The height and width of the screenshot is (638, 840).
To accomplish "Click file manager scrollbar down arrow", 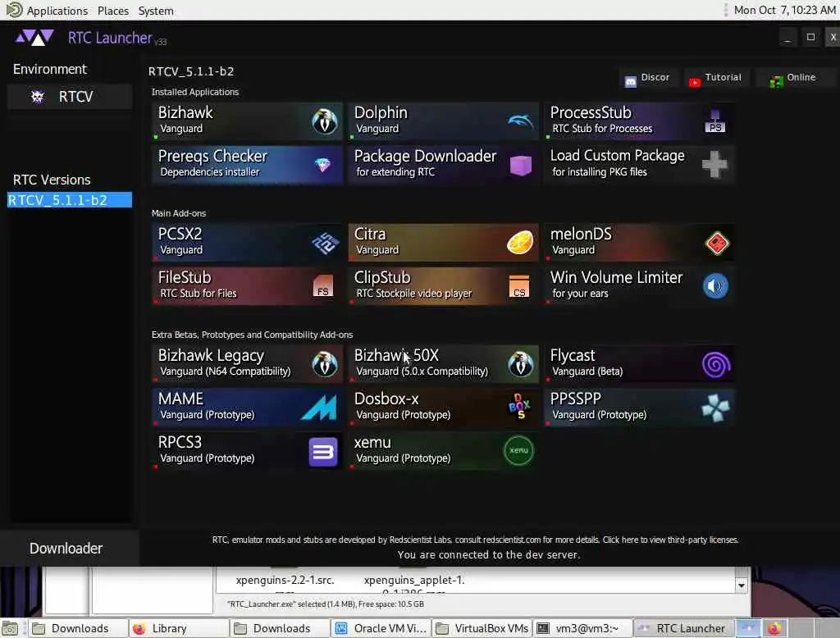I will click(742, 586).
